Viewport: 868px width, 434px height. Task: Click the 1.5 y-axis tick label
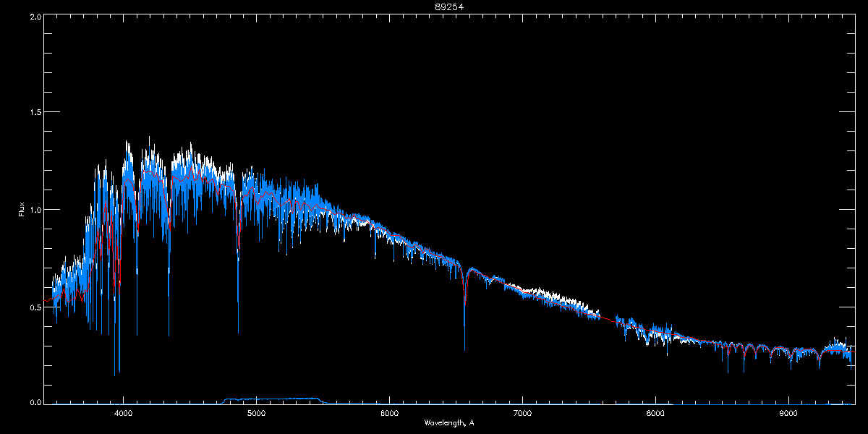35,113
